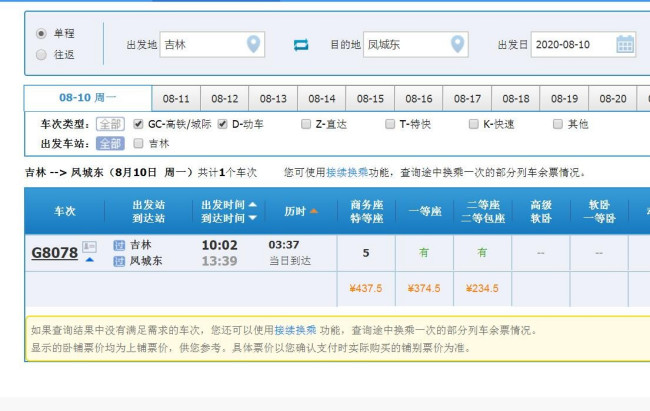Select the 08-10 周一 date tab
This screenshot has width=650, height=411.
pyautogui.click(x=88, y=98)
